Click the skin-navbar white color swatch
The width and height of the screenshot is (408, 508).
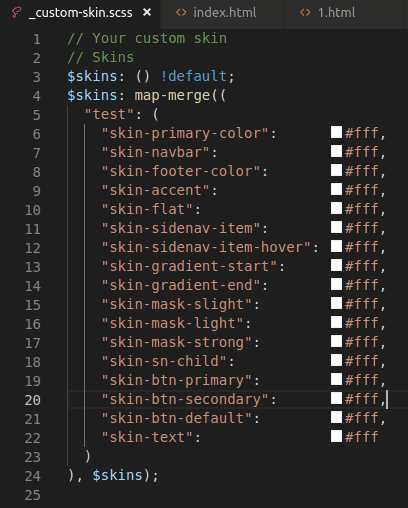coord(336,151)
